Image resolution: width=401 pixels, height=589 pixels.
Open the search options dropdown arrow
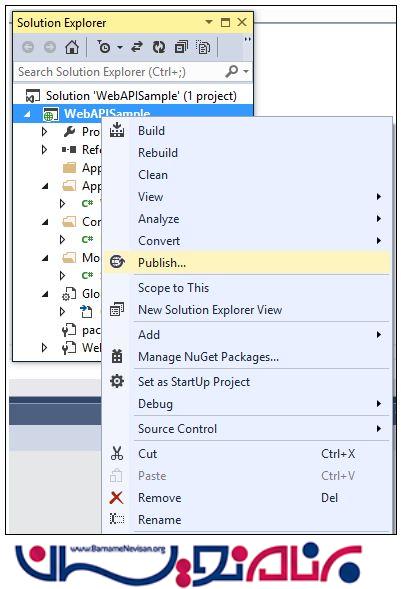(246, 71)
